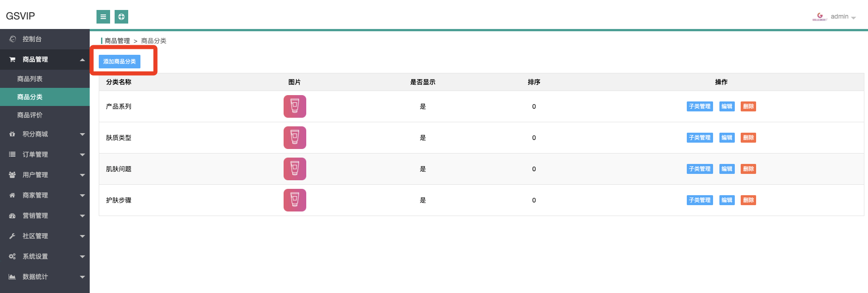Image resolution: width=868 pixels, height=293 pixels.
Task: Expand the 积分商城 sidebar menu
Action: (44, 134)
